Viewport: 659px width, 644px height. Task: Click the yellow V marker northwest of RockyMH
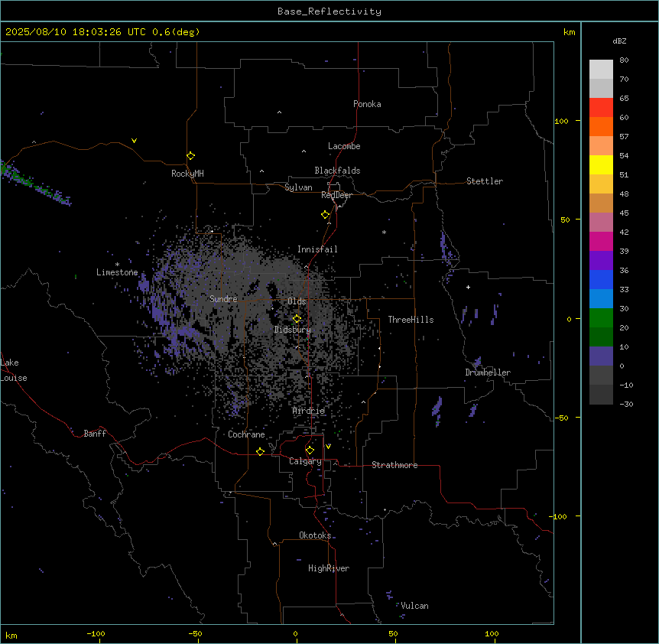[134, 141]
